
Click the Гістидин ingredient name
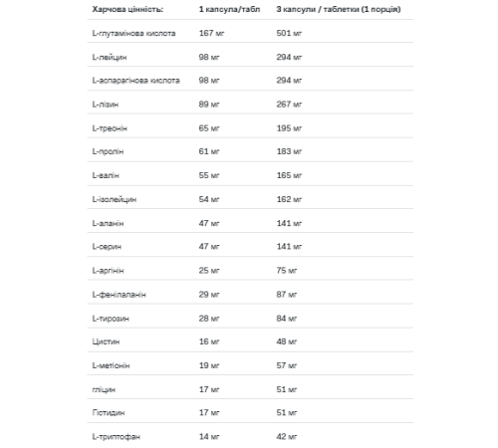tap(109, 412)
